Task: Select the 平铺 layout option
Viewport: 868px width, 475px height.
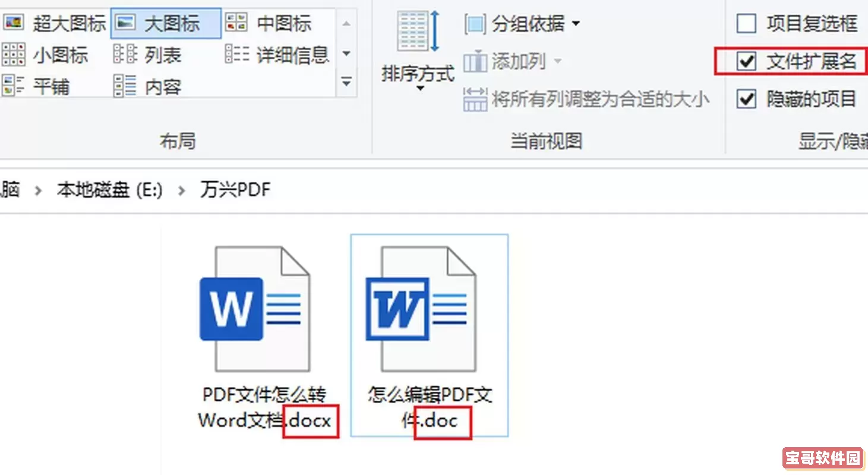Action: click(37, 87)
